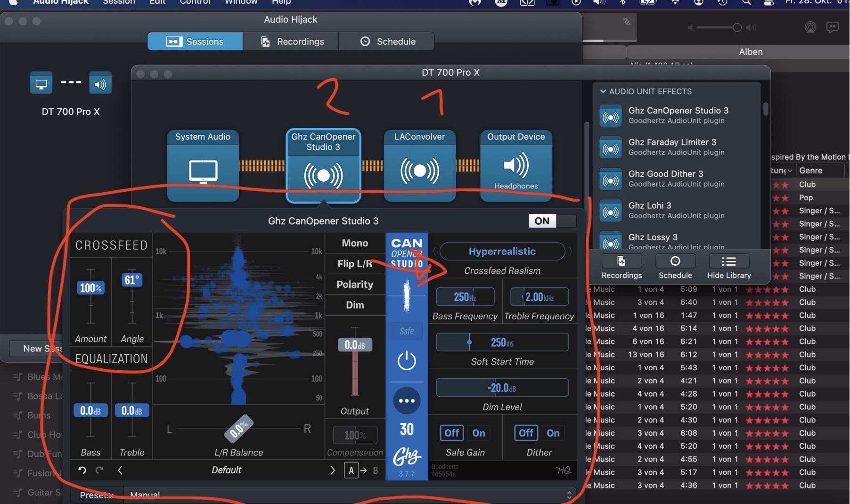Click the Safe button in CanOpener
The width and height of the screenshot is (850, 504).
407,331
